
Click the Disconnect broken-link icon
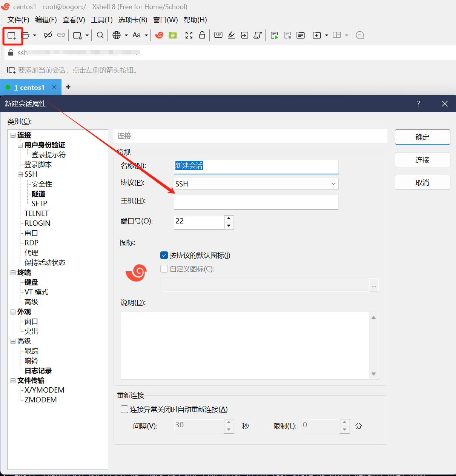48,35
